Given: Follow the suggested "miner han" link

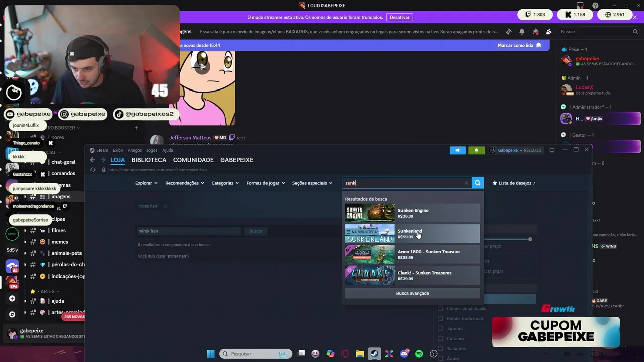Looking at the screenshot, I should point(177,256).
